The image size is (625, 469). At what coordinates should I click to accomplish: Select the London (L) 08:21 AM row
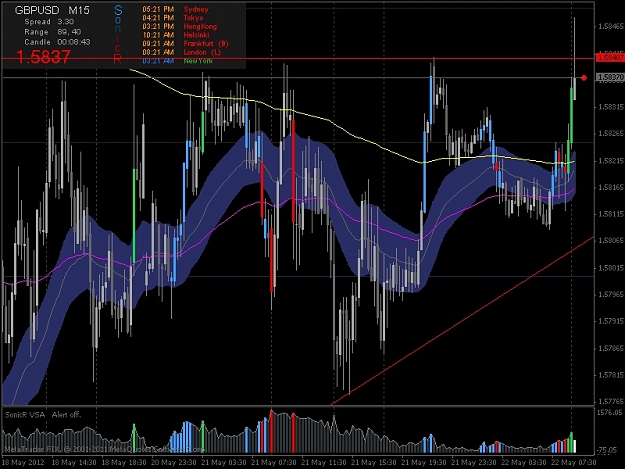pos(181,52)
